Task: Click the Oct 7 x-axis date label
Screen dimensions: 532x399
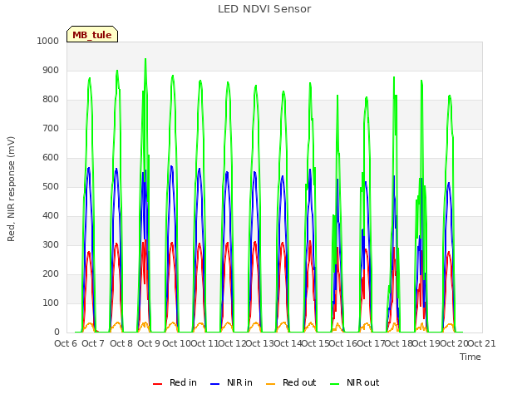Action: 93,343
